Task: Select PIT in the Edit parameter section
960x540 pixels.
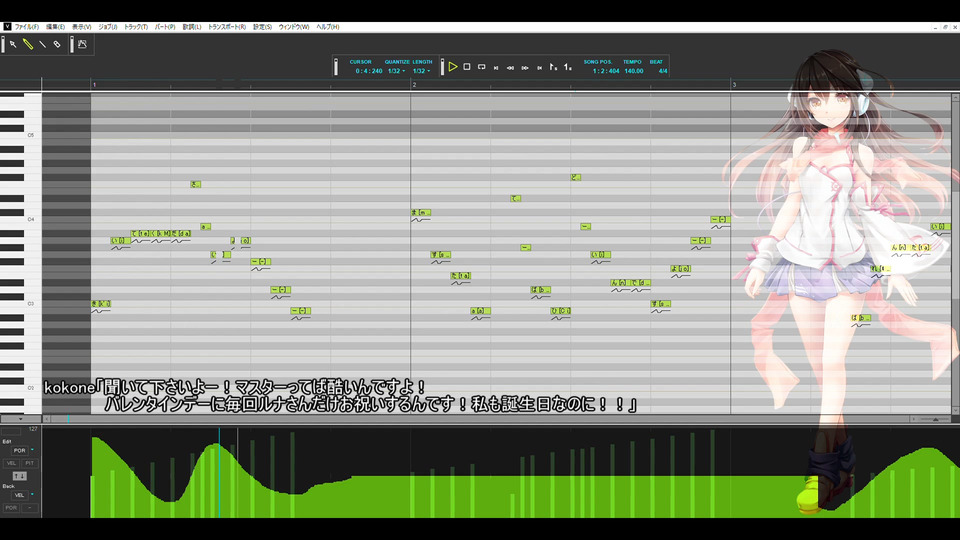Action: [x=29, y=463]
